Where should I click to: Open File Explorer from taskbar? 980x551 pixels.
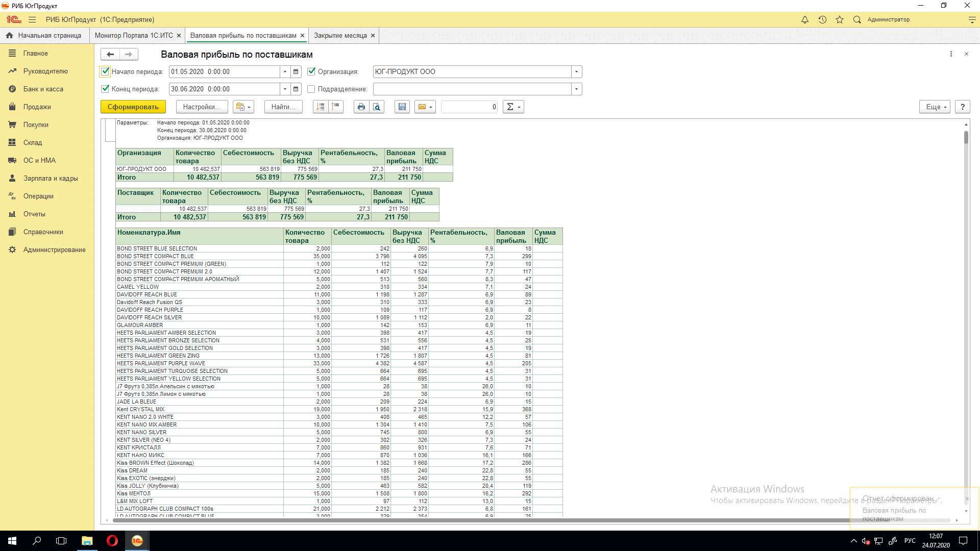point(87,541)
